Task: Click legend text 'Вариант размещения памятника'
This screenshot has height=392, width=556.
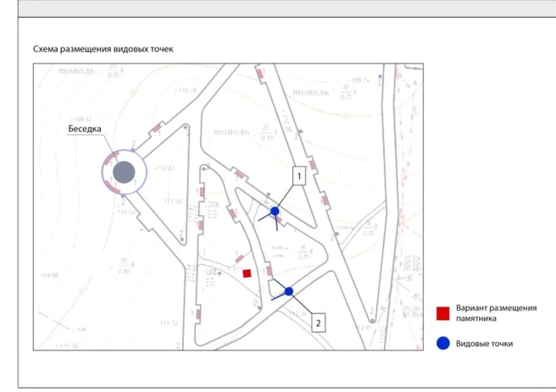Action: pos(496,313)
